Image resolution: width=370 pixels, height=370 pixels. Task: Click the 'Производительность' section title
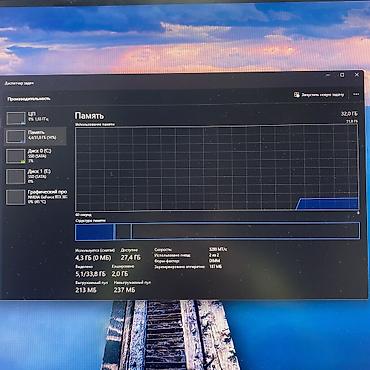(29, 99)
